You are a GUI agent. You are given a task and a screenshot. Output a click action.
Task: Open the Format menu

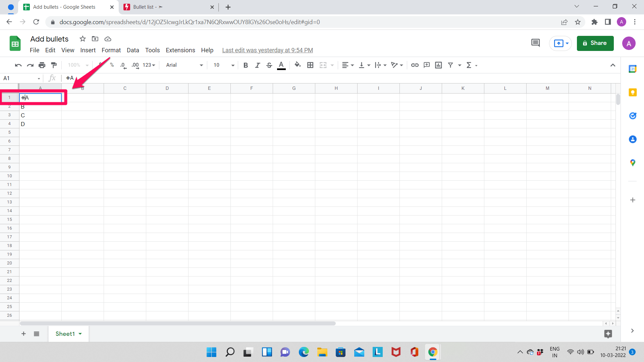pyautogui.click(x=111, y=50)
